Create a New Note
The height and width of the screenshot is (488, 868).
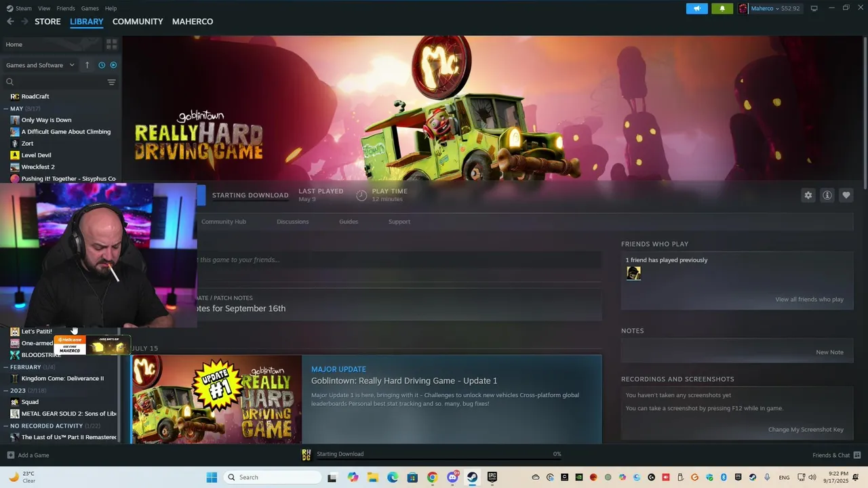click(x=829, y=352)
